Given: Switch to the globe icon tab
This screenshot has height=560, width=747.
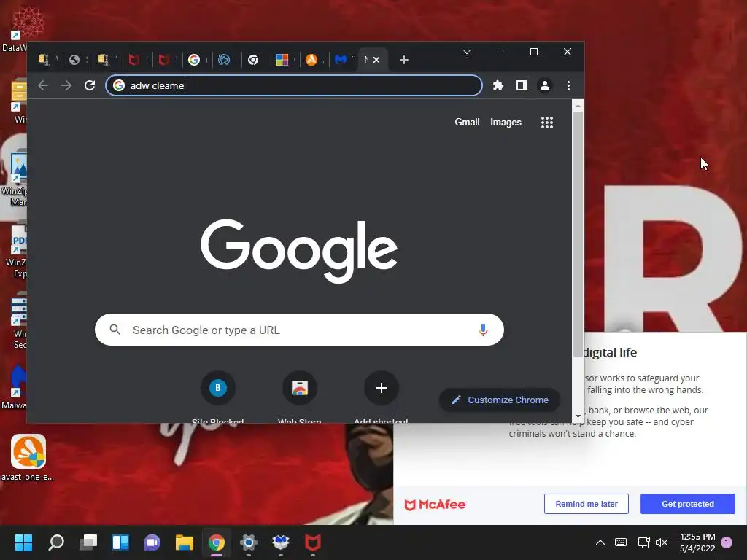Looking at the screenshot, I should pyautogui.click(x=74, y=60).
